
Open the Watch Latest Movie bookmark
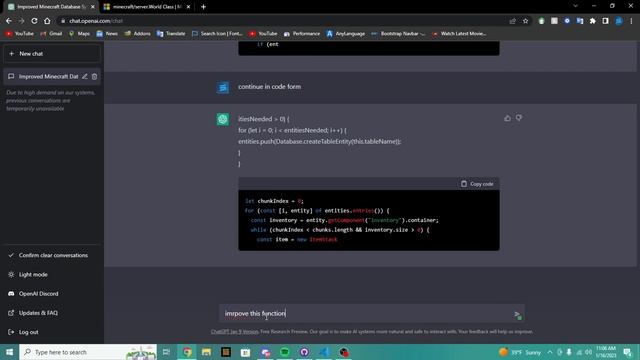[x=459, y=33]
